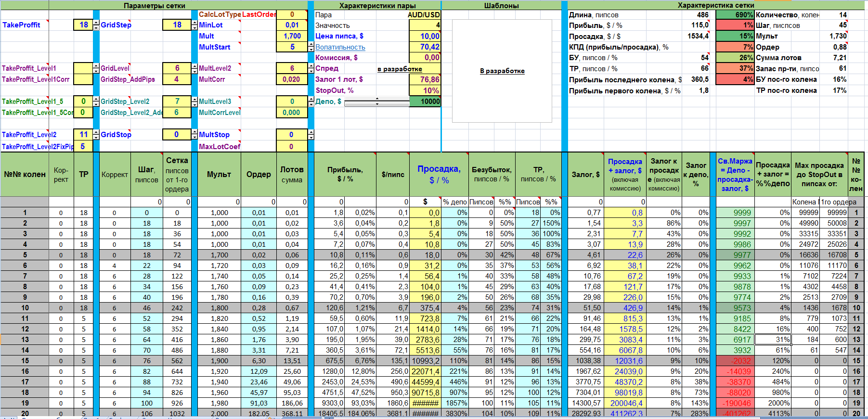Viewport: 868px width, 419px height.
Task: Increase TakeProffit with its up spinner arrow
Action: 96,22
